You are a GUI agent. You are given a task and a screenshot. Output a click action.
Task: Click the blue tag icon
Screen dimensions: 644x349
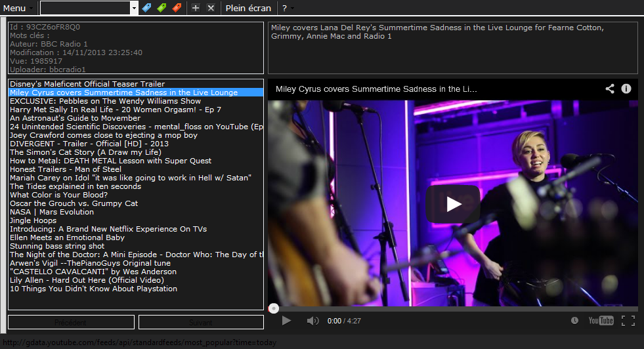(146, 8)
